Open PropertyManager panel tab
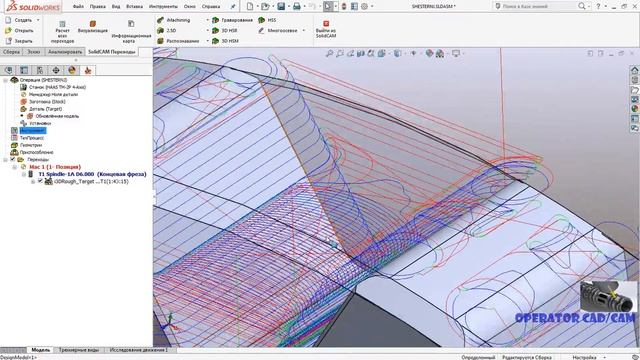 pos(24,70)
